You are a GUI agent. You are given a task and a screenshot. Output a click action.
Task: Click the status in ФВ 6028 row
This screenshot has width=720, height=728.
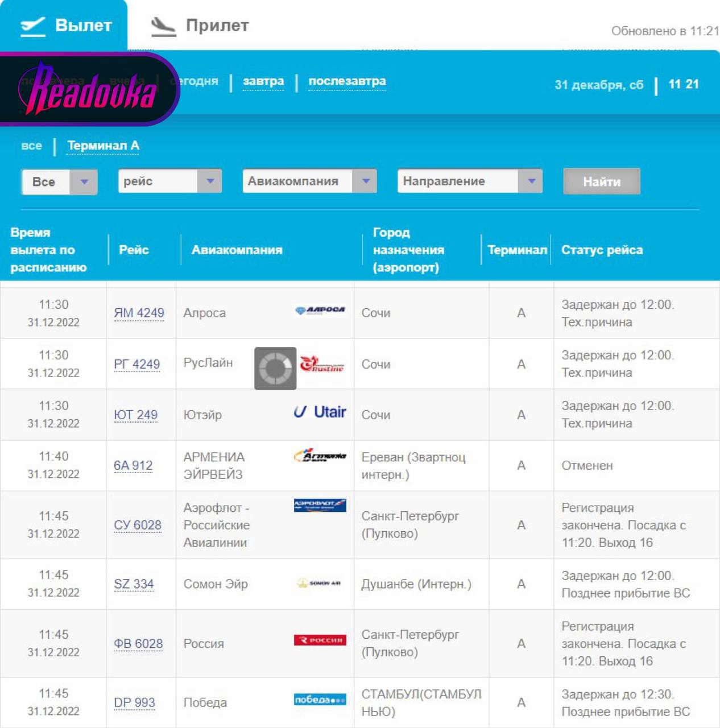[624, 643]
